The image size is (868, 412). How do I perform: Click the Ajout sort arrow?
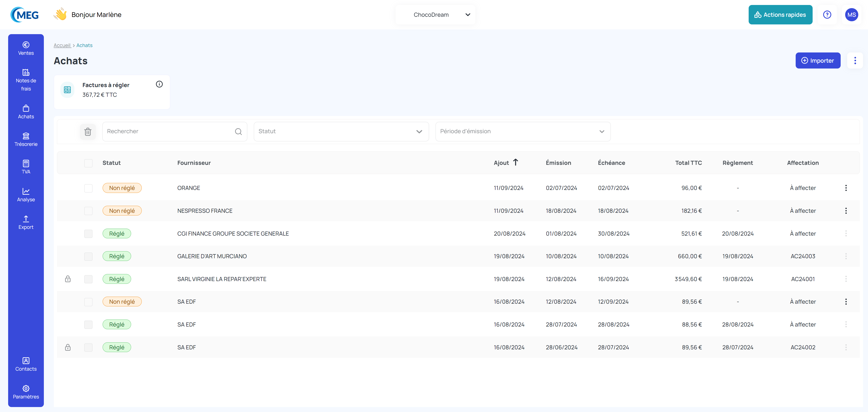point(516,162)
